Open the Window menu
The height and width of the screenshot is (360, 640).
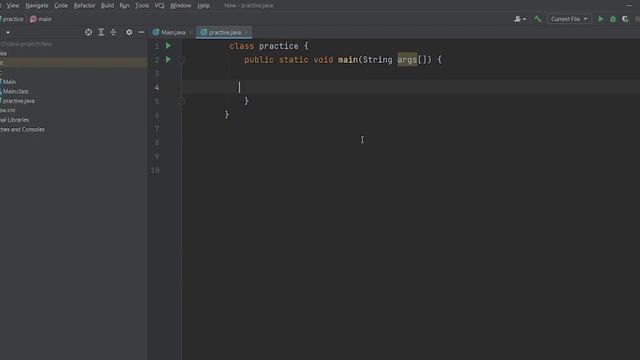click(180, 5)
